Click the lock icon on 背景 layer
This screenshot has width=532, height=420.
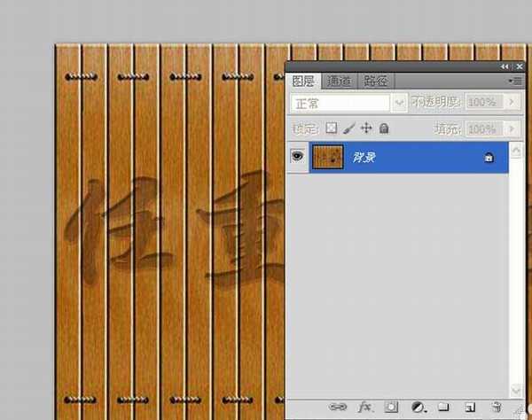[x=489, y=157]
